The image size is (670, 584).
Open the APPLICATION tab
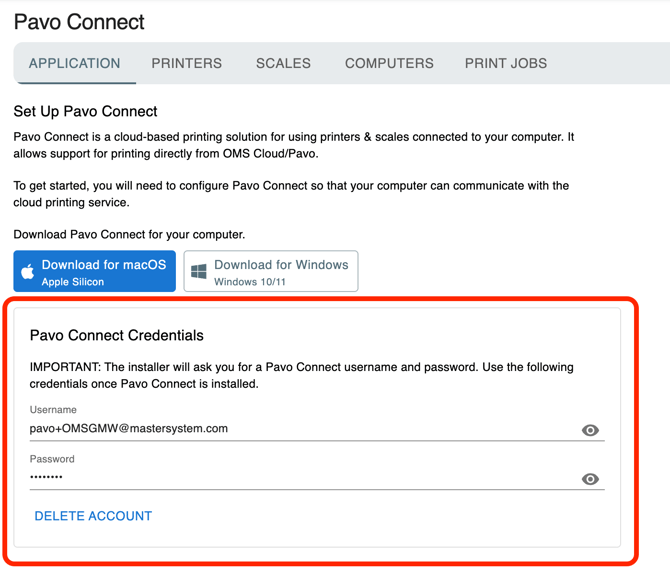74,63
